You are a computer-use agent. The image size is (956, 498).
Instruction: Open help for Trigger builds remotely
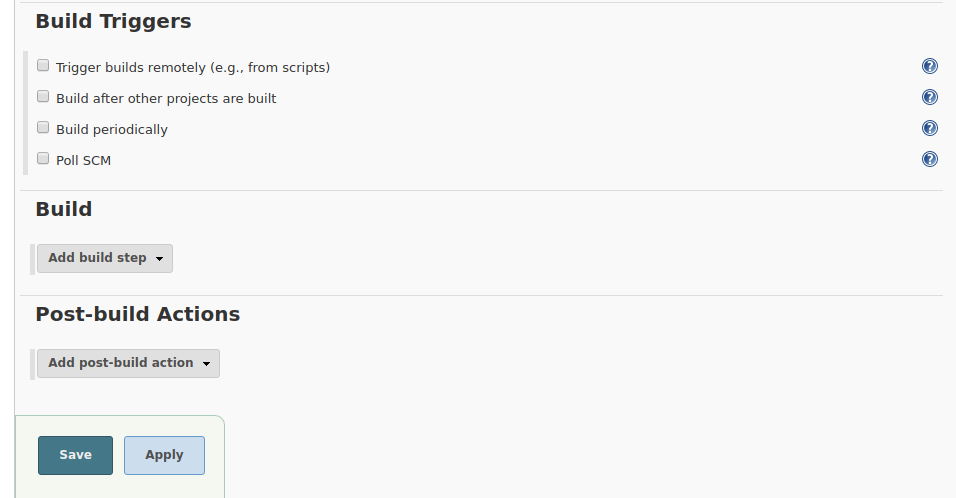[929, 66]
